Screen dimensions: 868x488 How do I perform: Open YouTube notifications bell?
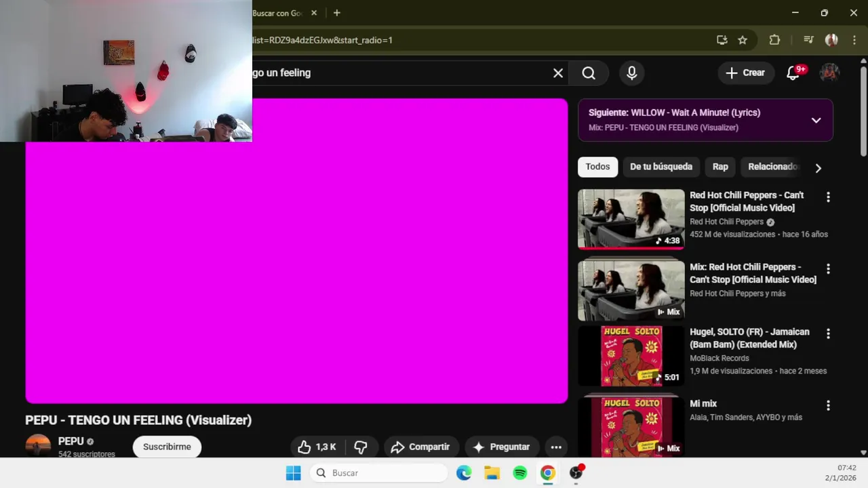(793, 73)
